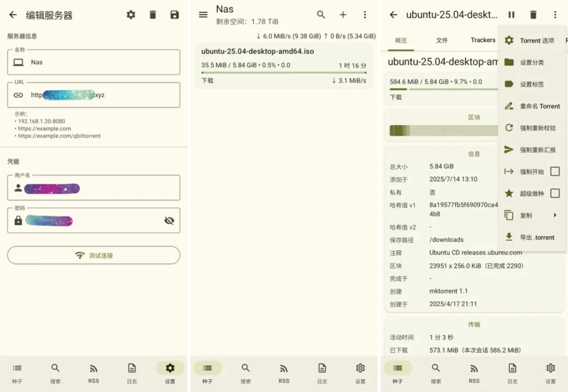Choose 重命名 Torrent from the menu

(x=532, y=106)
